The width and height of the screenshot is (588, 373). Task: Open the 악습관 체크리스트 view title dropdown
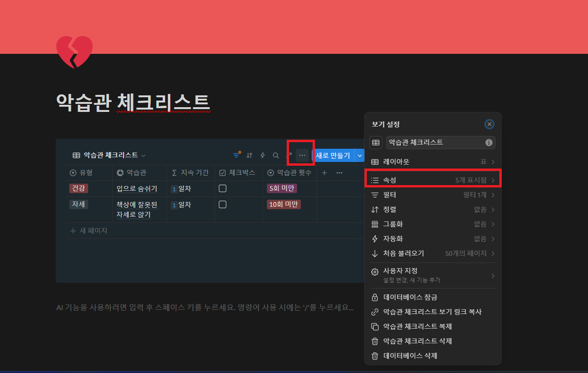click(x=143, y=155)
